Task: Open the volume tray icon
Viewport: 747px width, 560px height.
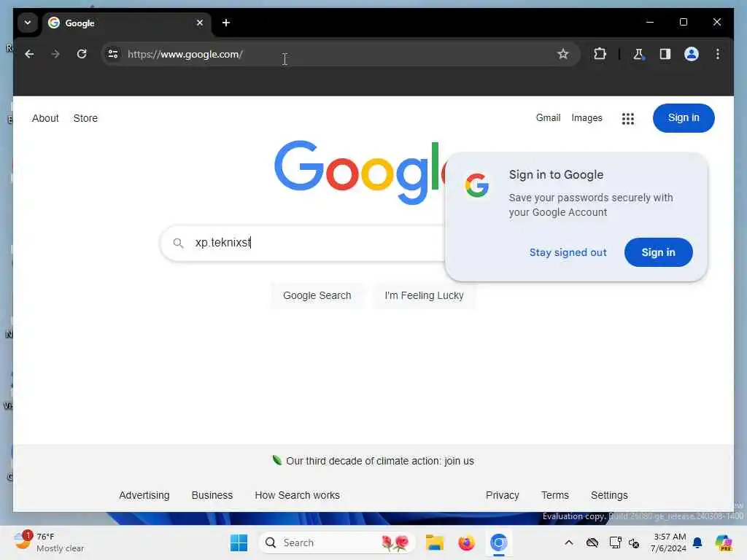Action: 634,542
